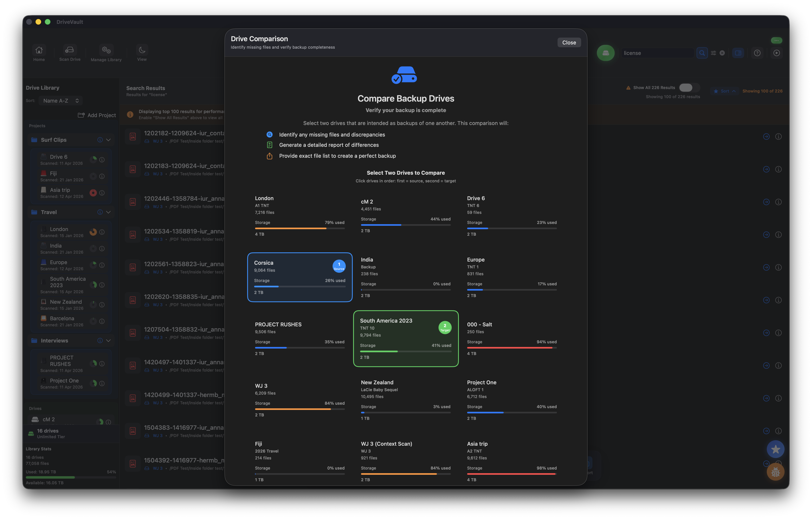Open result '1504383-1416977-iur_anna'
This screenshot has width=812, height=519.
(184, 428)
